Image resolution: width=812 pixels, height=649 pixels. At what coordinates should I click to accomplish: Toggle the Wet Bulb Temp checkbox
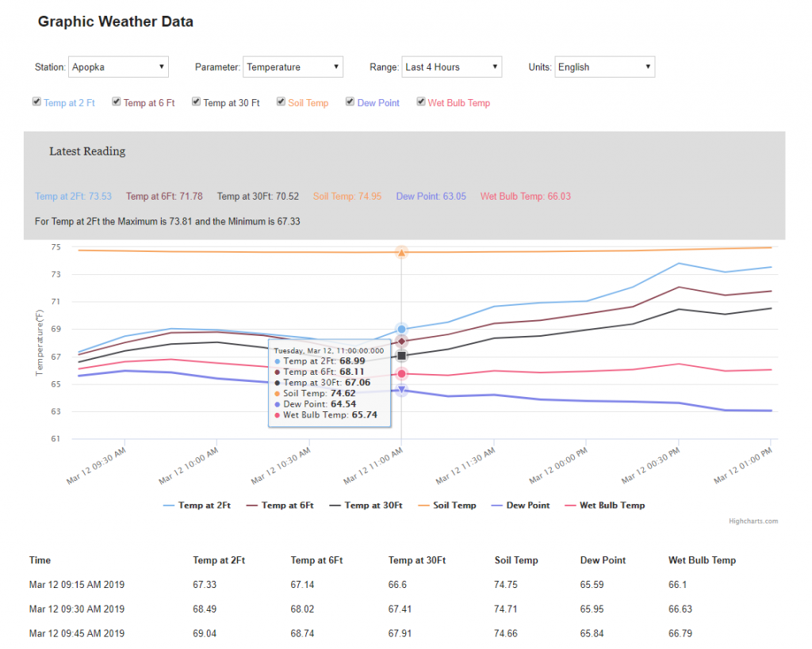click(x=421, y=102)
